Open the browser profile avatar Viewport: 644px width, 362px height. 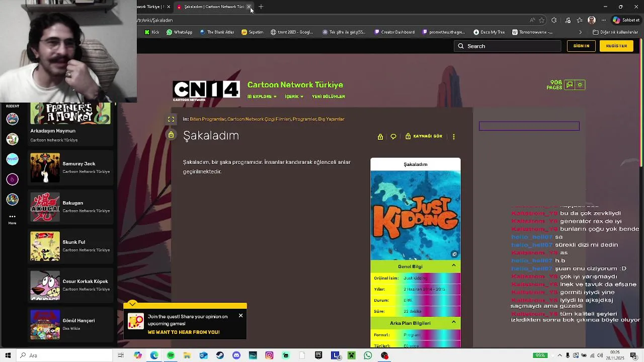click(x=592, y=20)
